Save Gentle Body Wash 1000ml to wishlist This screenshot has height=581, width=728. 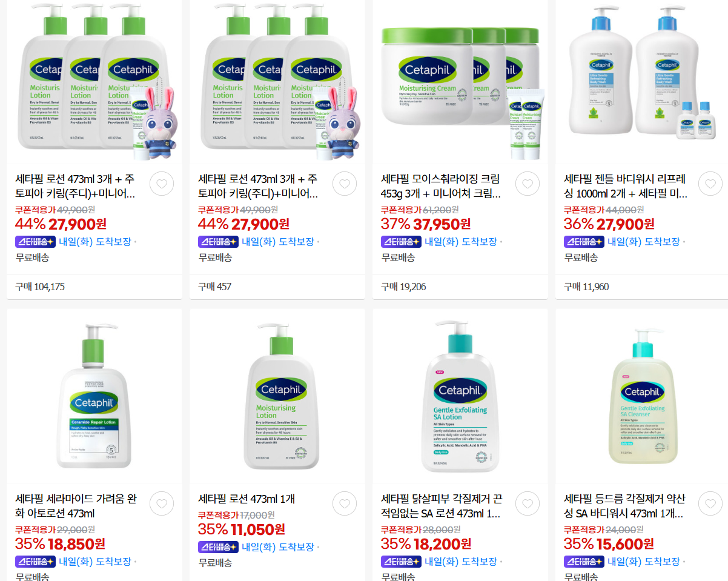pyautogui.click(x=710, y=184)
